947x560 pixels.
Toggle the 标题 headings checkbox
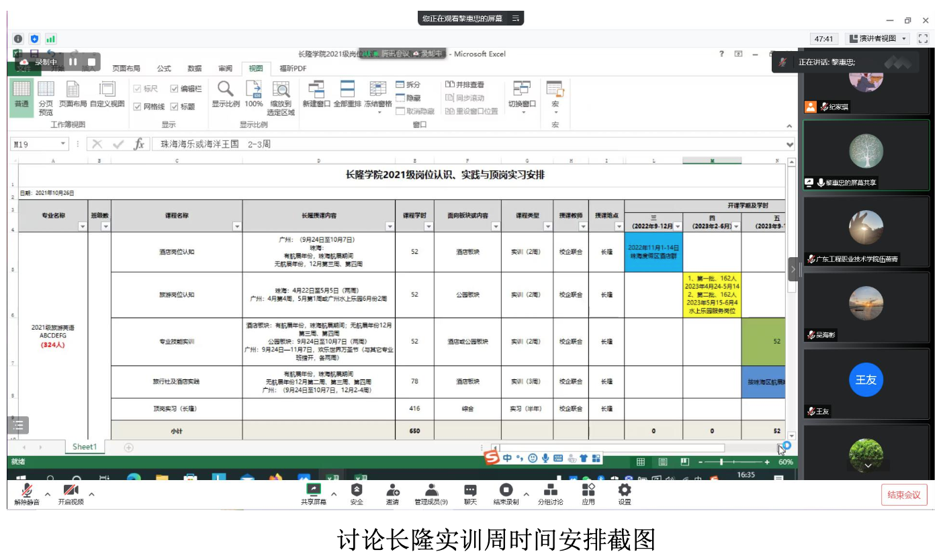[175, 106]
